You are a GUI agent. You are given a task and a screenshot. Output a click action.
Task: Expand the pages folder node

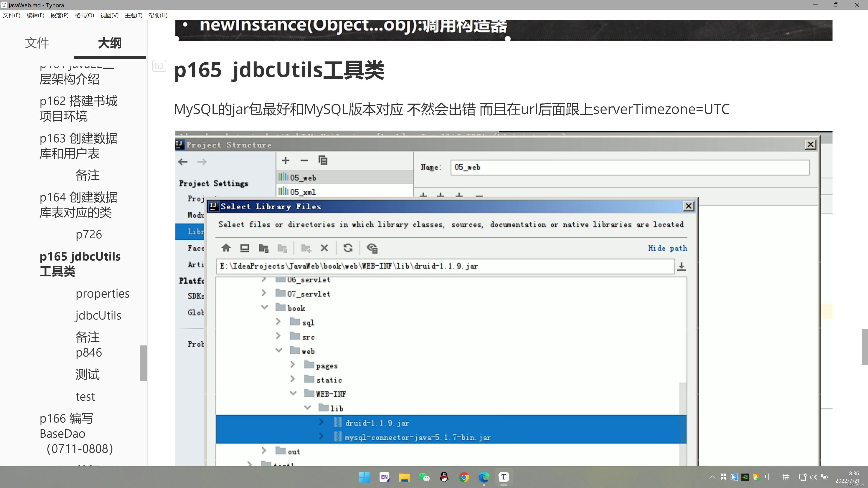(x=292, y=365)
